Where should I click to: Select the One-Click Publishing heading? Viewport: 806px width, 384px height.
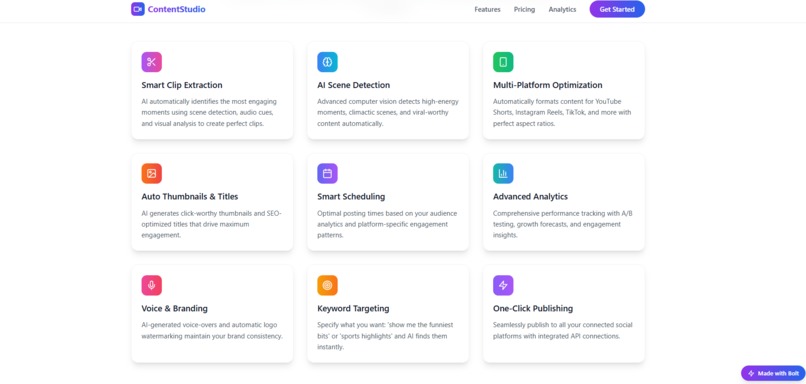[533, 309]
